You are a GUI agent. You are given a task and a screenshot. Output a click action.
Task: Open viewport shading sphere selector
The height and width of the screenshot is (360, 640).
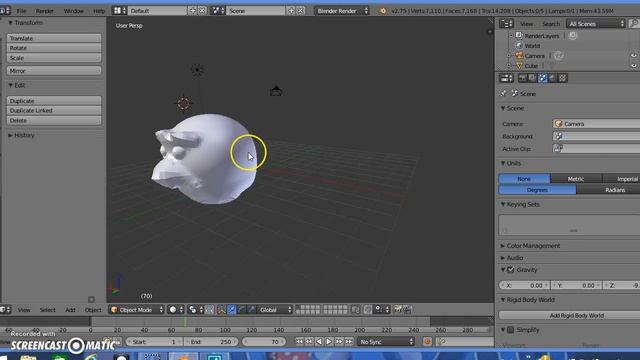(176, 310)
